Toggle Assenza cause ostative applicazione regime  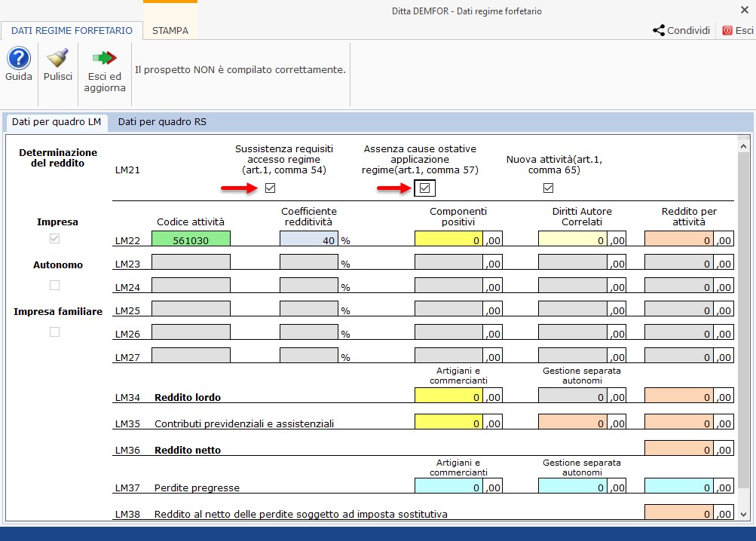[424, 187]
